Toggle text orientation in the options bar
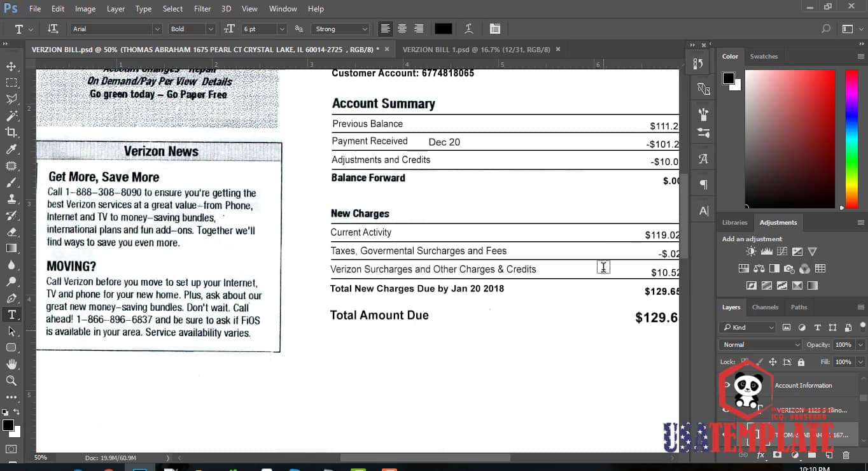 (x=53, y=29)
